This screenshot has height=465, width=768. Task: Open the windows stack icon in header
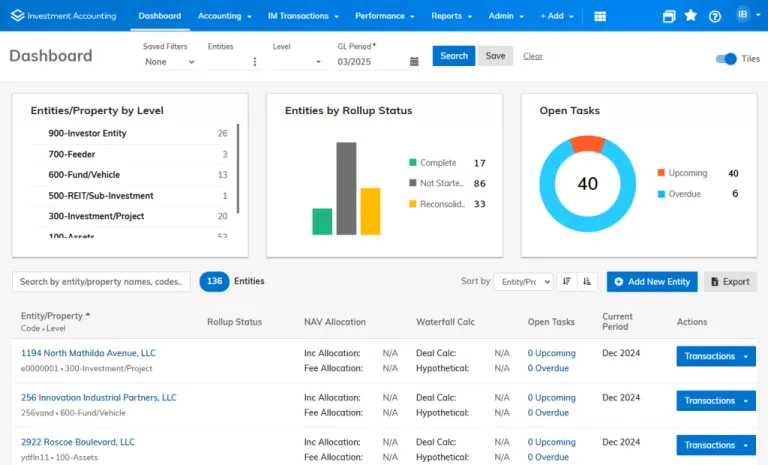point(669,16)
